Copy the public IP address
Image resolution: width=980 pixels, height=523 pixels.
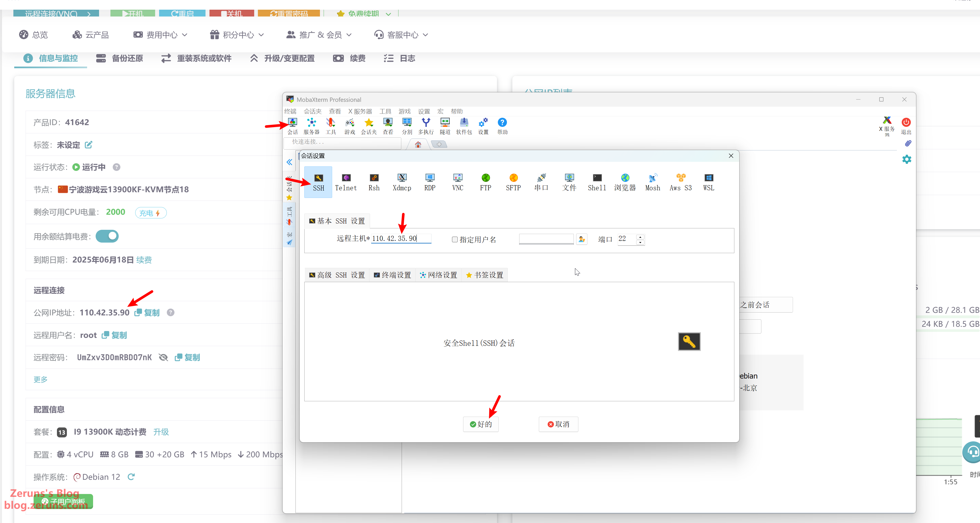click(x=147, y=313)
